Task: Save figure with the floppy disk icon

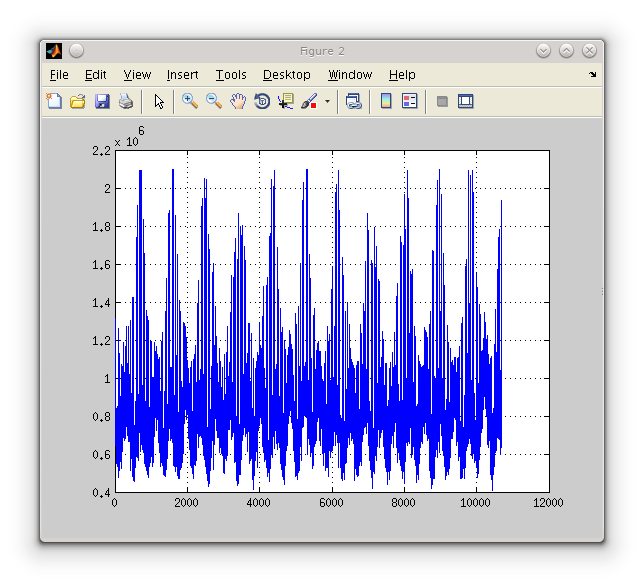Action: 102,101
